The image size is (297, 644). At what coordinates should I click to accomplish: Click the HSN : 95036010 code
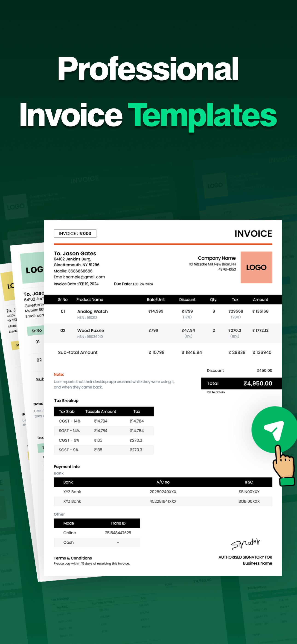90,337
